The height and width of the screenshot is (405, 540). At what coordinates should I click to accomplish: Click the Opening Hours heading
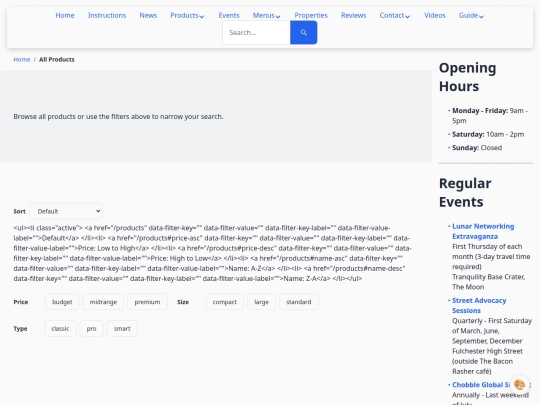468,77
